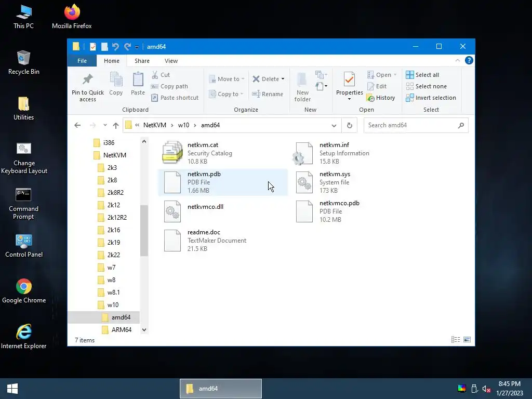Open Control Panel desktop icon
Screen dimensions: 532x399
[x=24, y=246]
